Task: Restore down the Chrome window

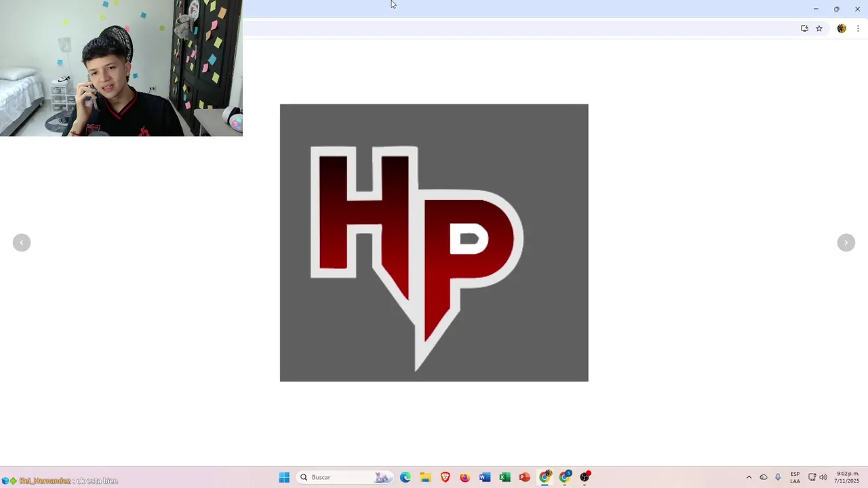Action: [x=836, y=9]
